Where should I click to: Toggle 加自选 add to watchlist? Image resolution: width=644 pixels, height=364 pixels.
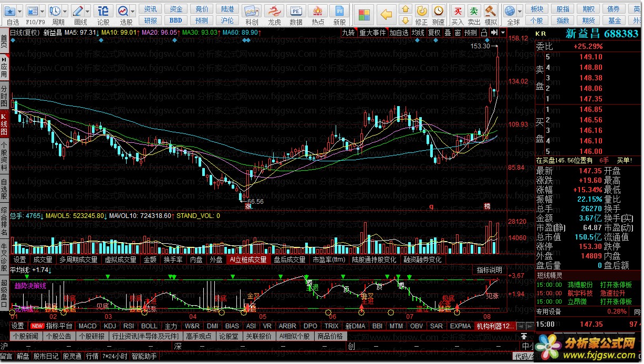pos(399,33)
